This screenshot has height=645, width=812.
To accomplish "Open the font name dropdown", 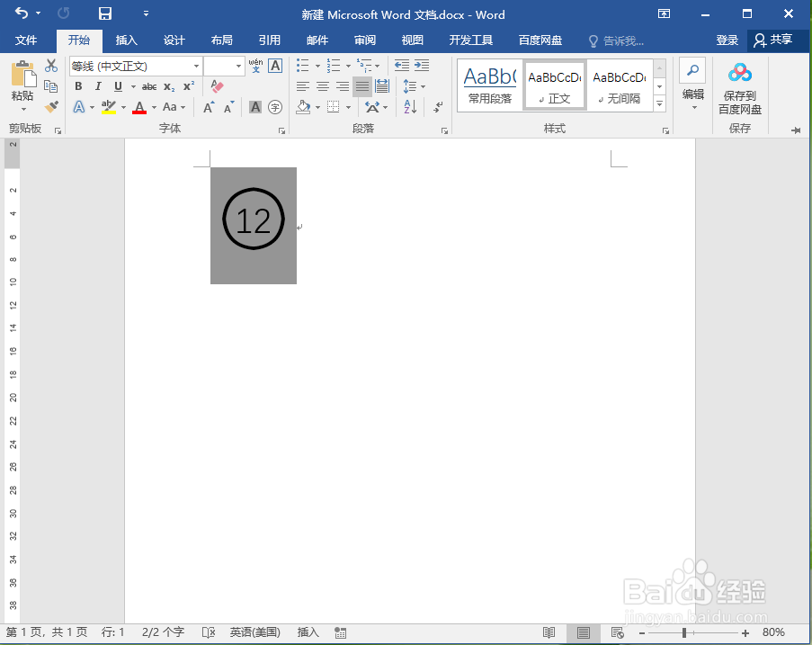I will [196, 66].
